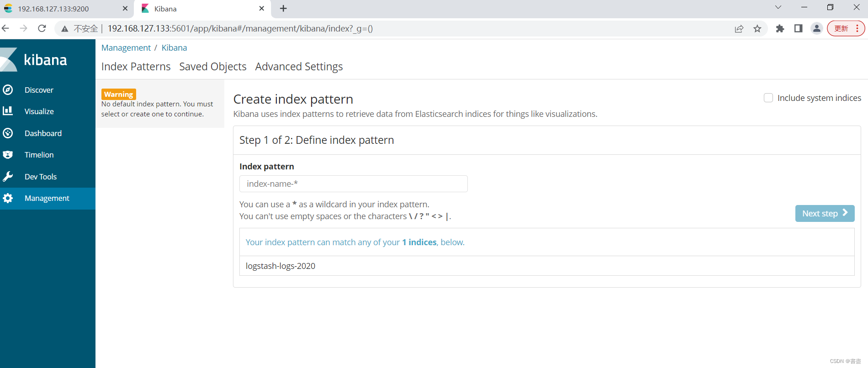
Task: Open browser profile avatar icon
Action: coord(816,28)
